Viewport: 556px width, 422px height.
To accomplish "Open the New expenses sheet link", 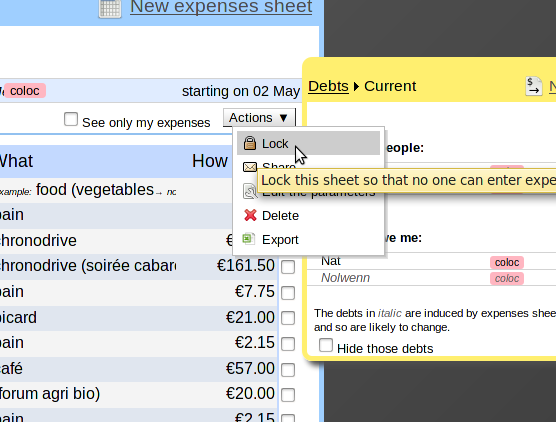I will pos(221,6).
